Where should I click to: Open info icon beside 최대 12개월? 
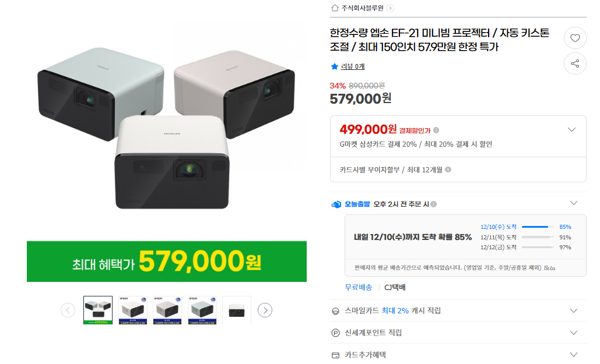[x=448, y=169]
